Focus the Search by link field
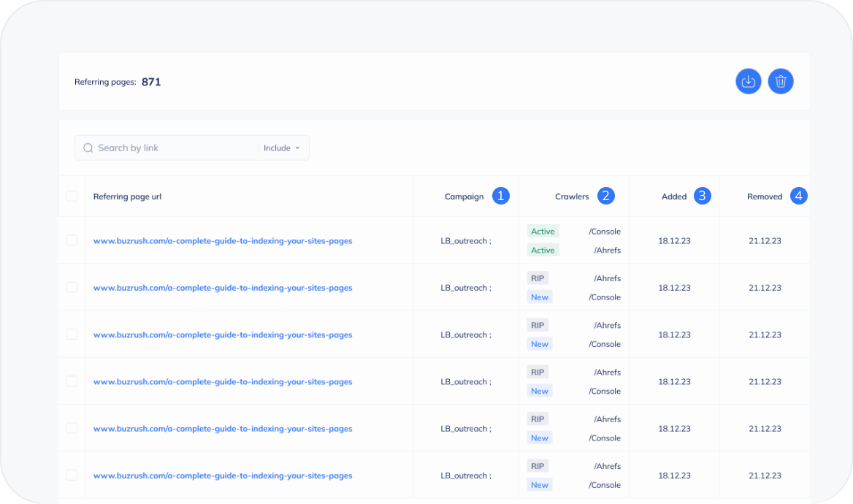Screen dimensions: 853x504 169,148
